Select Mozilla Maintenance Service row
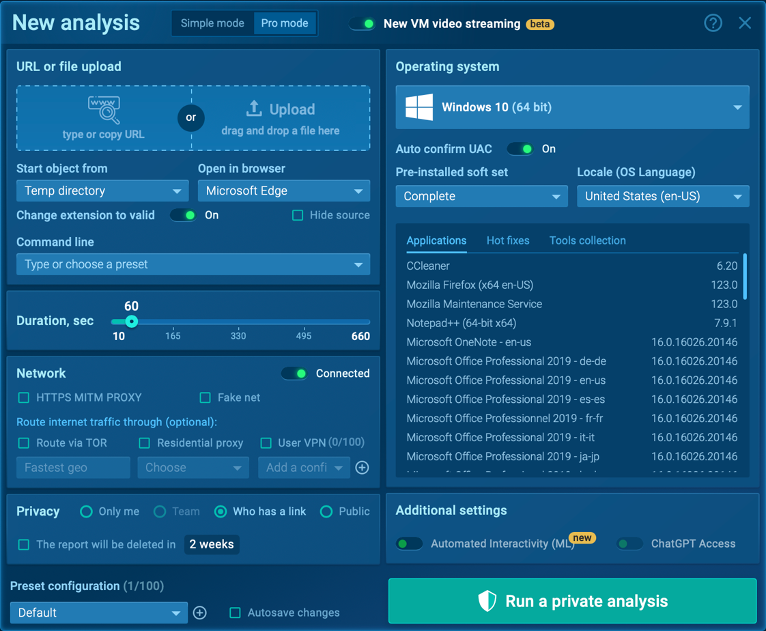The width and height of the screenshot is (766, 631). coord(572,304)
